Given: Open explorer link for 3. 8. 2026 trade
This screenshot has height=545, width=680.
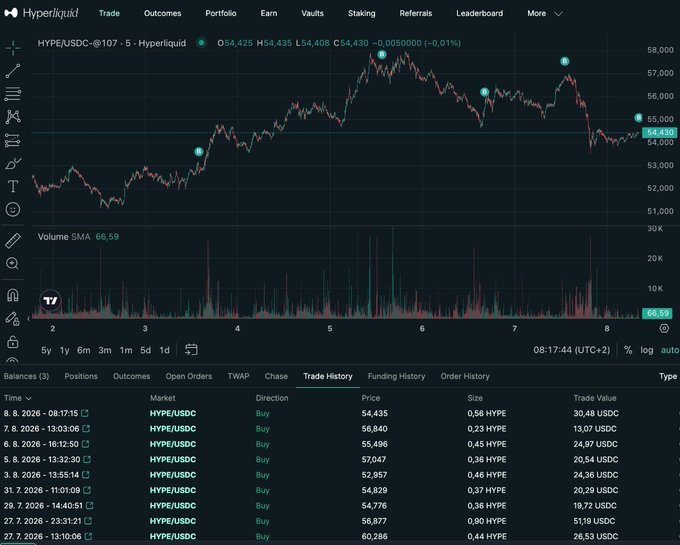Looking at the screenshot, I should [x=86, y=475].
